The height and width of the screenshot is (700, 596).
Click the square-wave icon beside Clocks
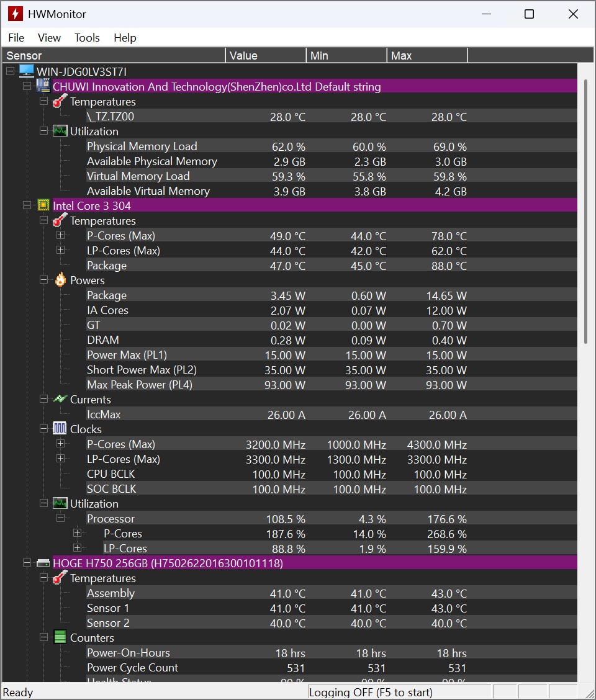tap(60, 429)
